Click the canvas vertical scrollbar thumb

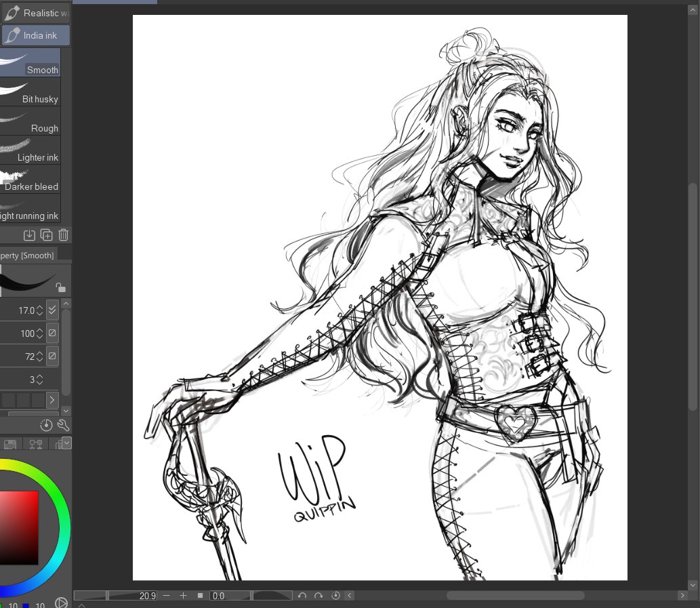693,296
